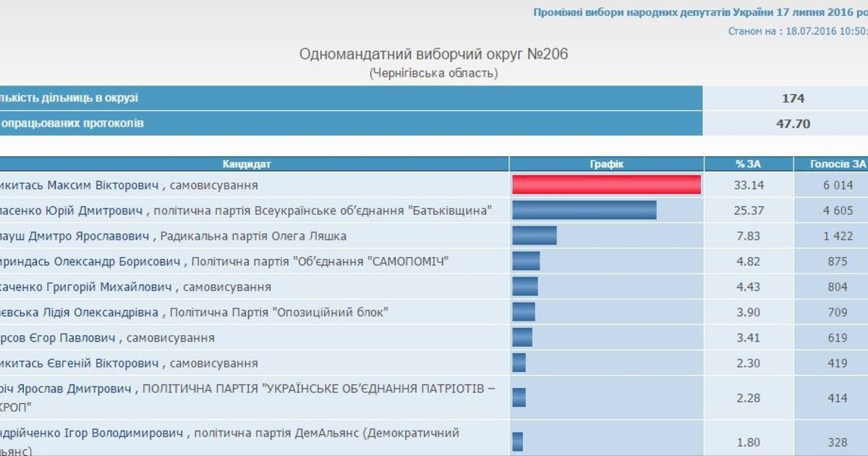
Task: Click the '% ЗА' column header
Action: click(x=748, y=164)
